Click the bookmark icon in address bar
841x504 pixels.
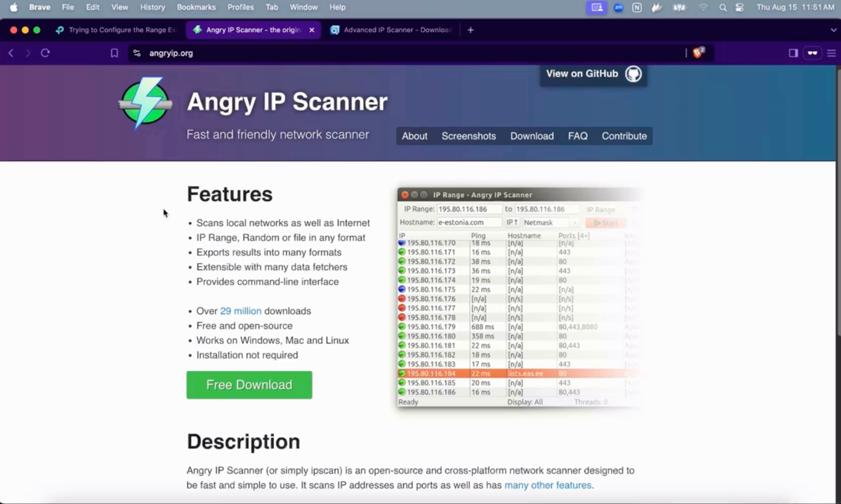click(114, 53)
